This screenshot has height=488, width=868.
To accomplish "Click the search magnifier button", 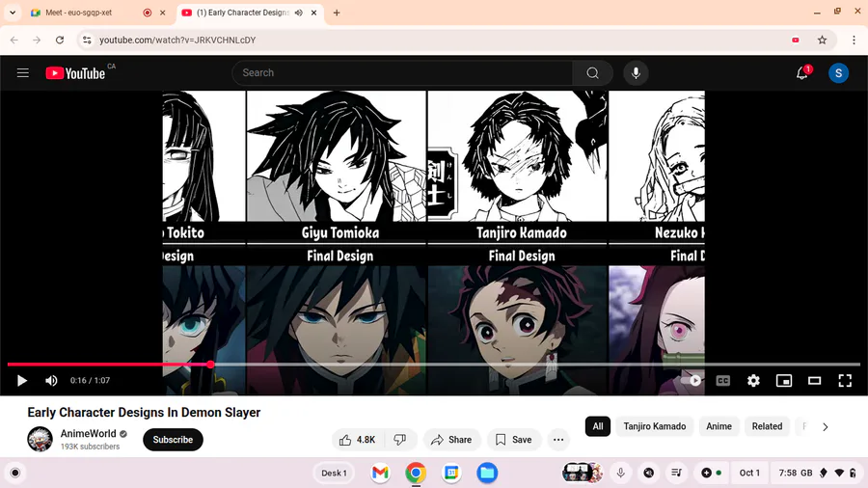I will tap(592, 73).
